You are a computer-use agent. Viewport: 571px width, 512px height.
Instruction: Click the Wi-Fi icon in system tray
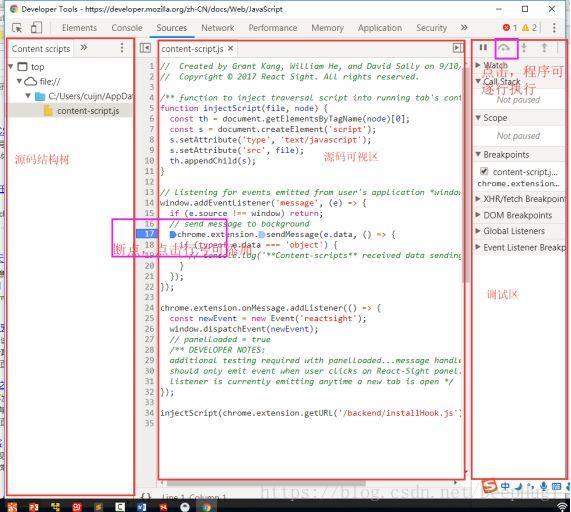[562, 507]
